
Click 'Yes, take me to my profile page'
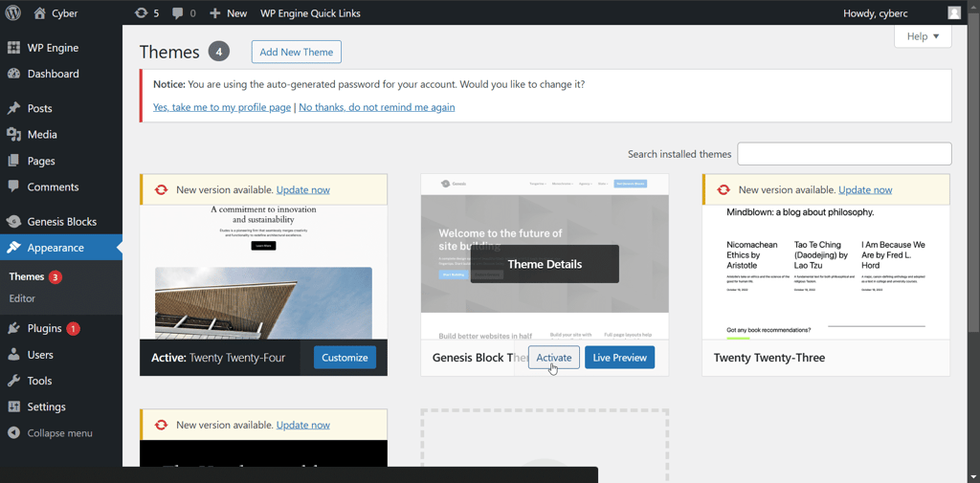222,107
